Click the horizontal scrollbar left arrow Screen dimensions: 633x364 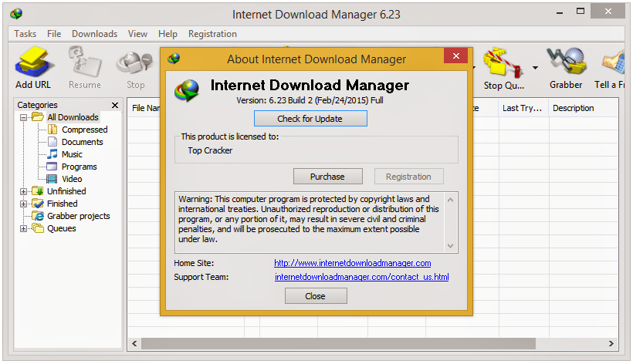pos(134,343)
